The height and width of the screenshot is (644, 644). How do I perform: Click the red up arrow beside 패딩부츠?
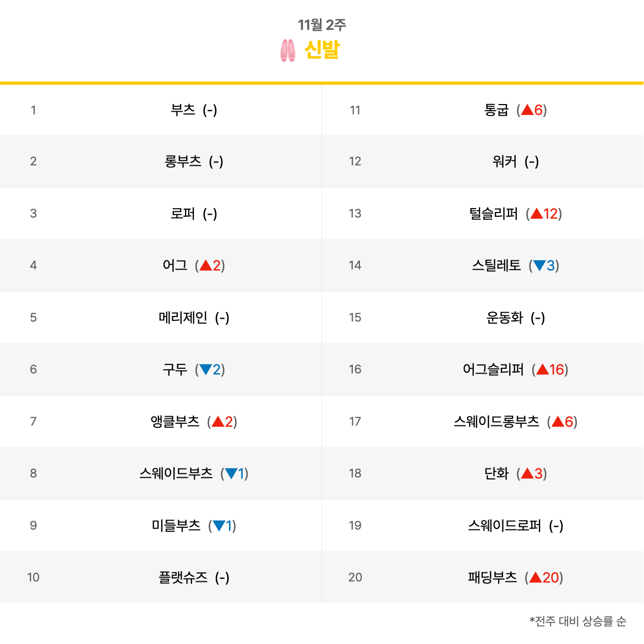(x=535, y=577)
